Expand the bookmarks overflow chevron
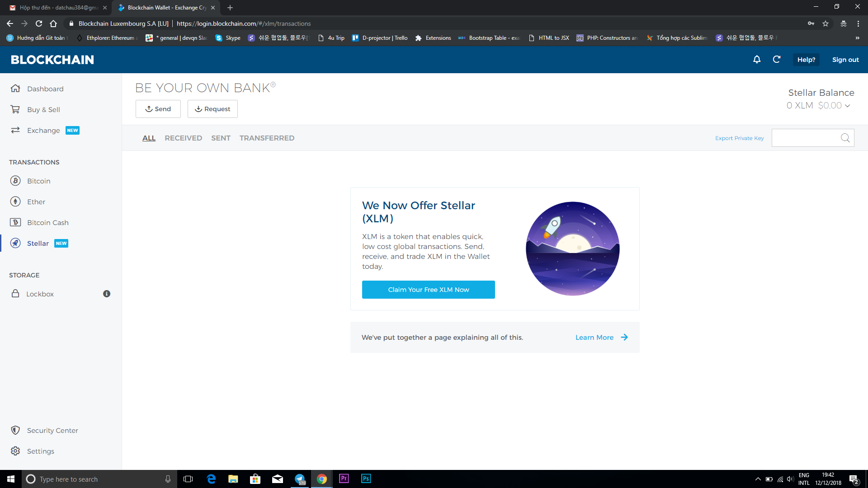This screenshot has width=868, height=488. pyautogui.click(x=857, y=38)
